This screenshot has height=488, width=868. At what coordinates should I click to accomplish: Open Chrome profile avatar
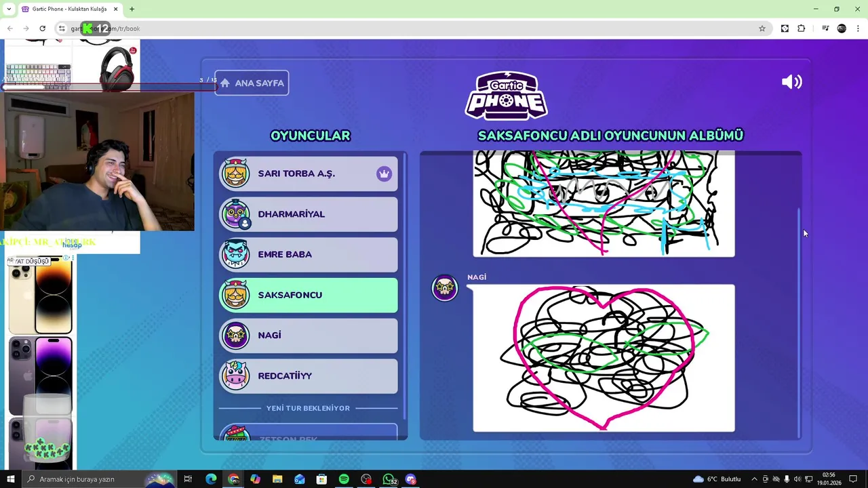842,28
